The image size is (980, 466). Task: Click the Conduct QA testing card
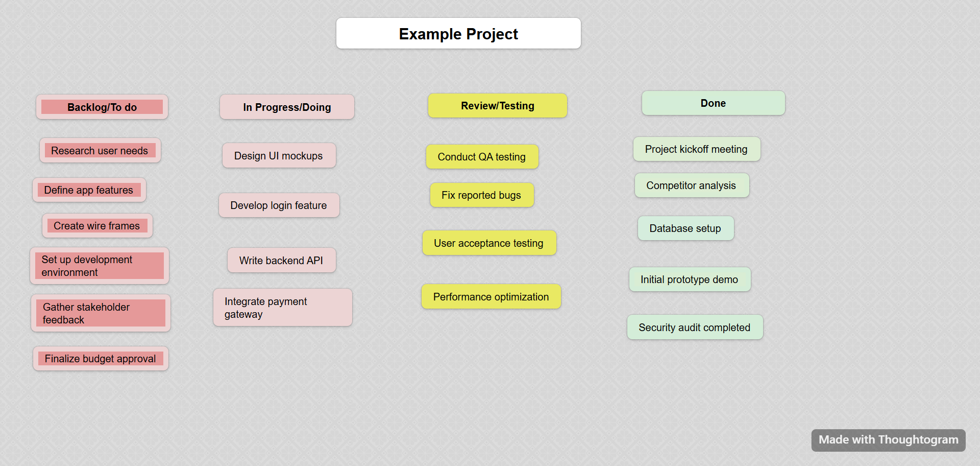coord(482,157)
